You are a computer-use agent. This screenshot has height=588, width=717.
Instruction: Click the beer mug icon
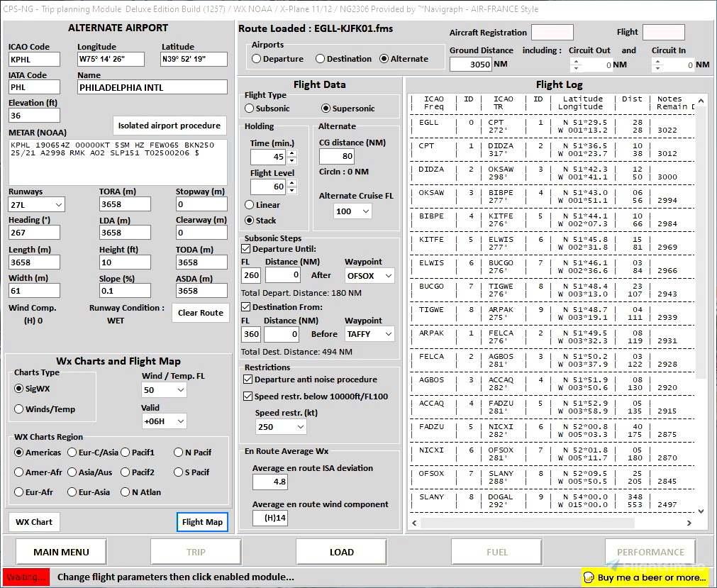pos(589,577)
